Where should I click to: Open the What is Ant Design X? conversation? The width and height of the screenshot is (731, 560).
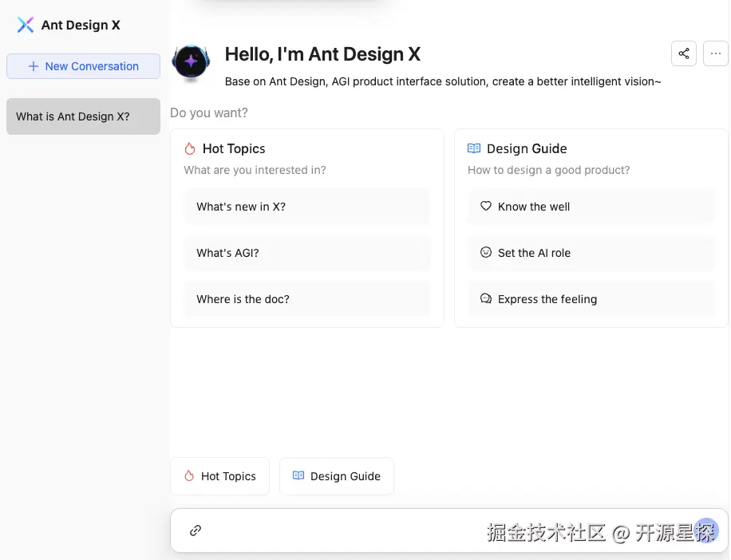(x=83, y=116)
